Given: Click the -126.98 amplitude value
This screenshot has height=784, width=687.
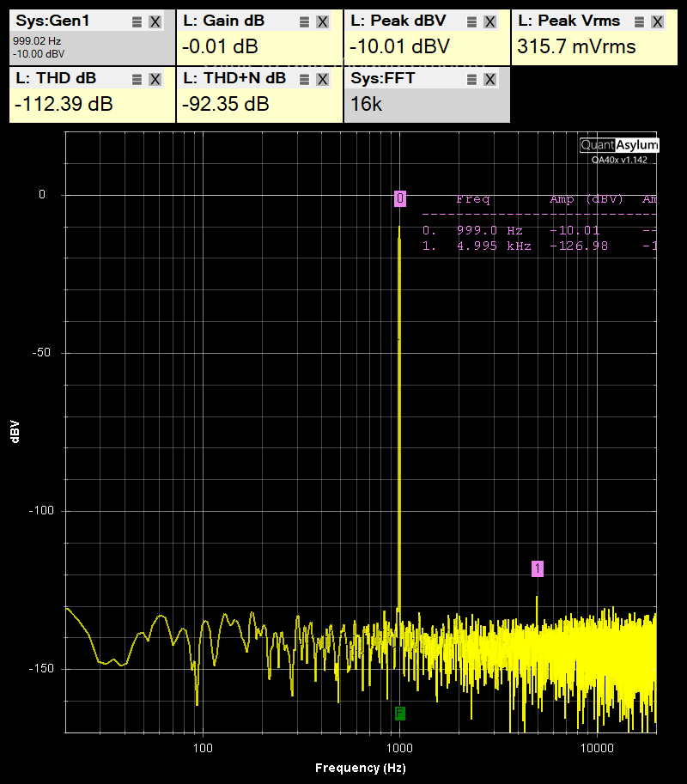Looking at the screenshot, I should 579,246.
